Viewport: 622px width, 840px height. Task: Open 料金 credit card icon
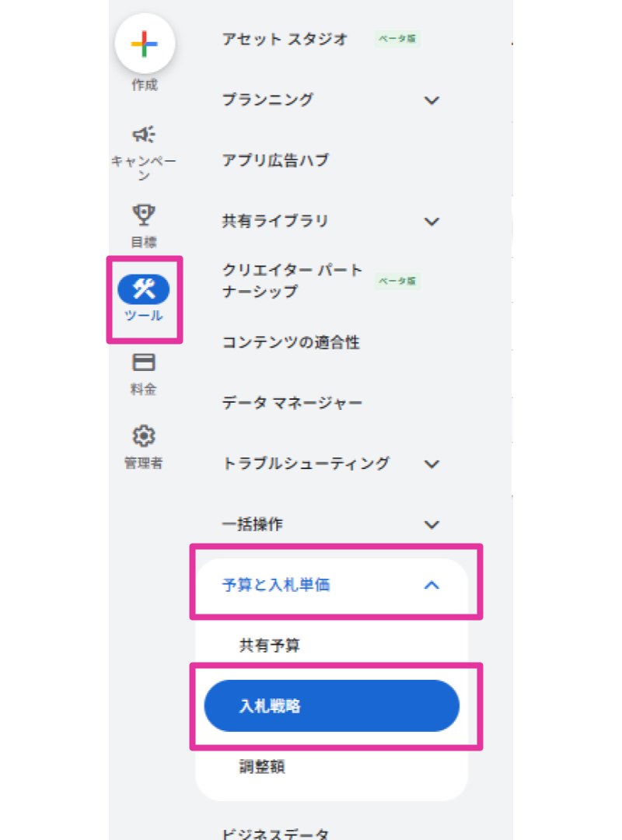point(144,362)
